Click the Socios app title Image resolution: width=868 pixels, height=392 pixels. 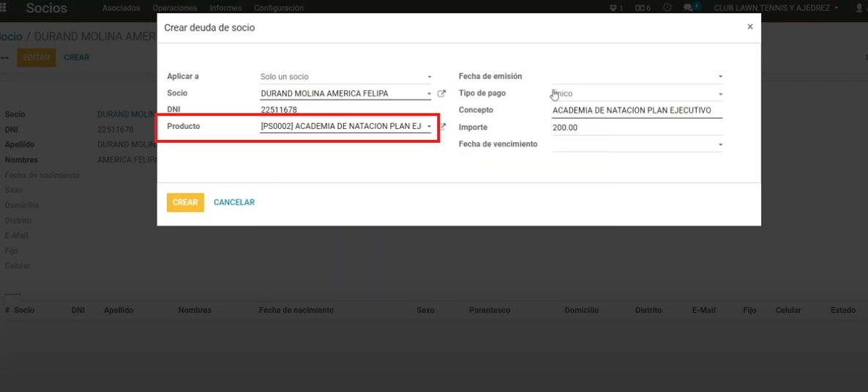click(x=47, y=8)
